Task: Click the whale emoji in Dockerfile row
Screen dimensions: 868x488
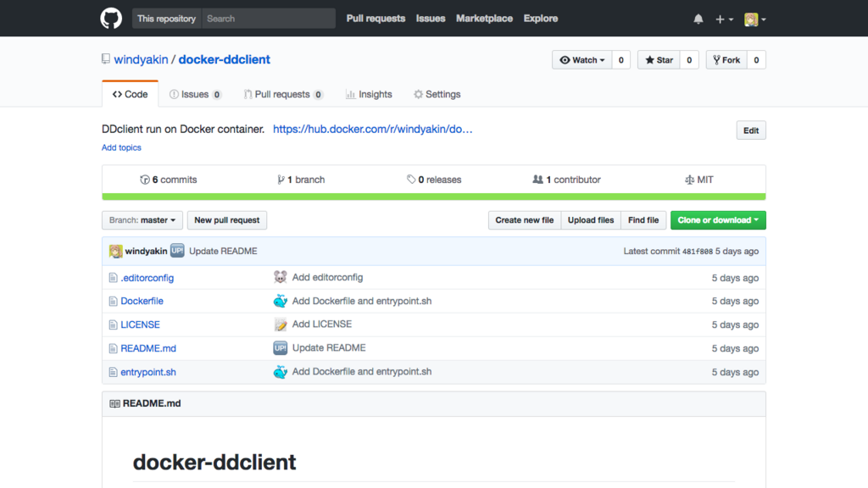Action: (x=280, y=301)
